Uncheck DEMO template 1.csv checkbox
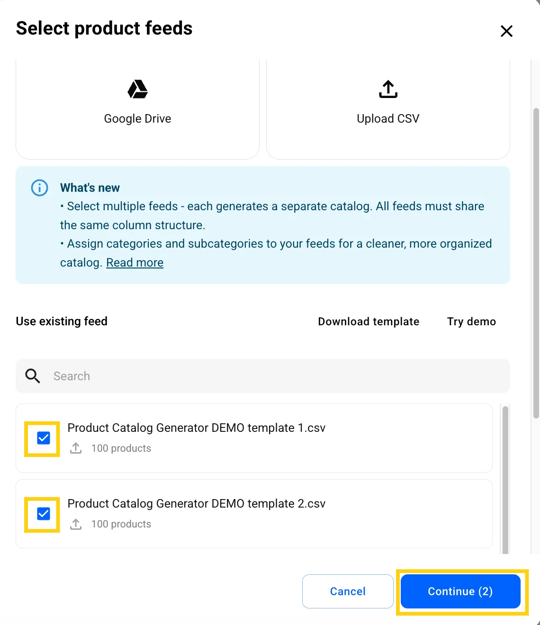The width and height of the screenshot is (540, 625). pos(43,438)
